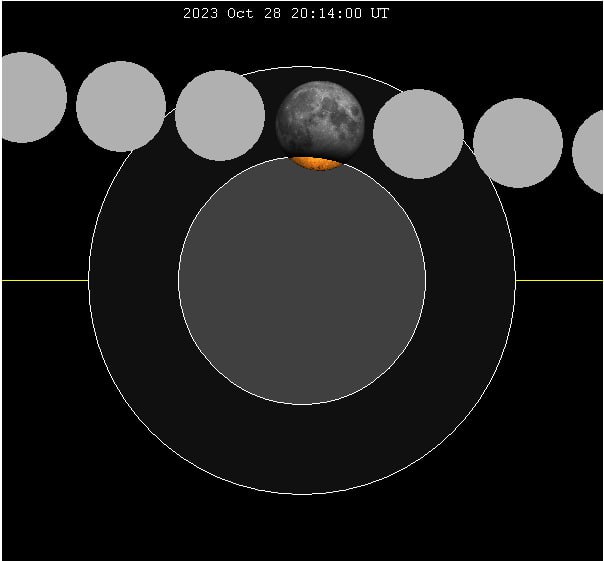Click the dark penumbra ring below the umbra
This screenshot has height=561, width=604.
302,450
